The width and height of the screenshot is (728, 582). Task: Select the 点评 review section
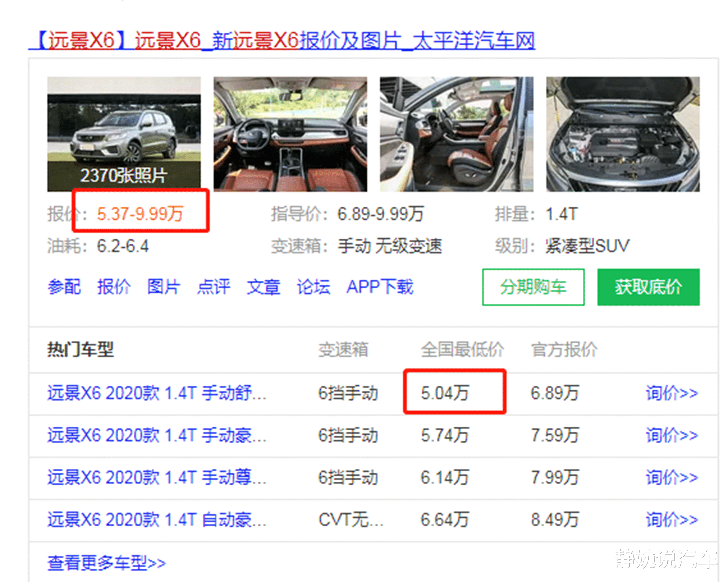coord(213,287)
